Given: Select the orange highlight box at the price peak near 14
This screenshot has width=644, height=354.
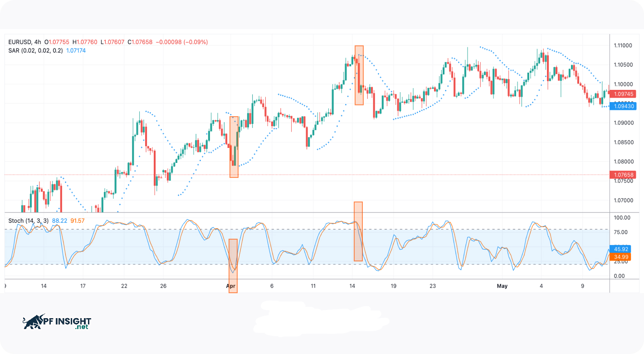Looking at the screenshot, I should pos(359,75).
